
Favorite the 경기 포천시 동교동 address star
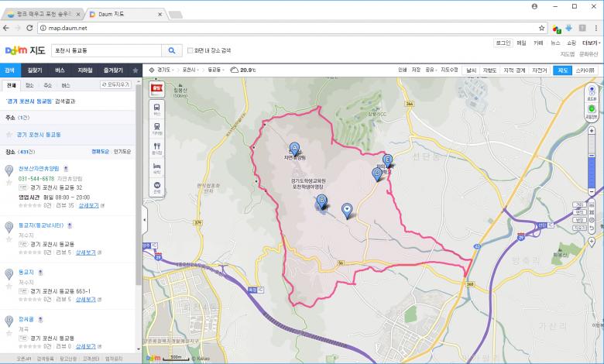8,135
